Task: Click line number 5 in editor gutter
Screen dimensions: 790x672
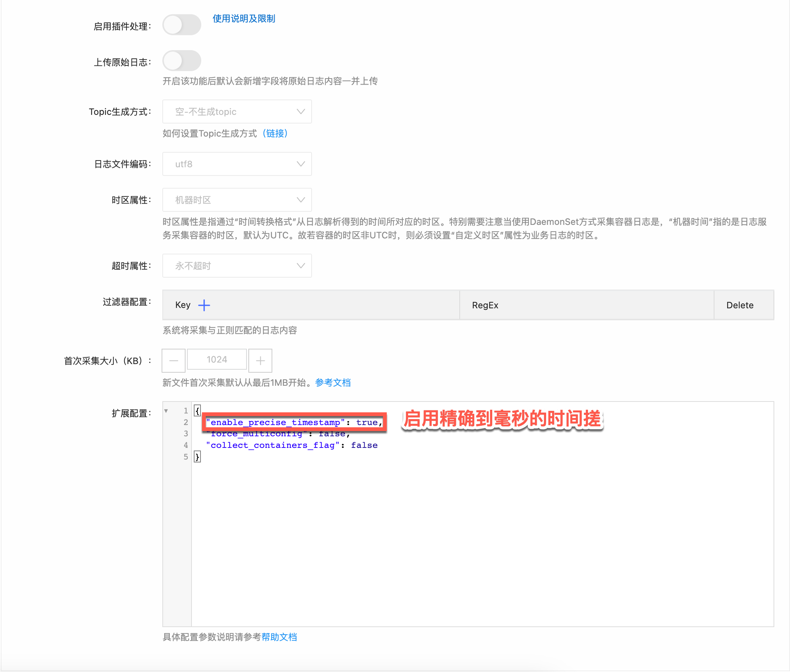Action: pyautogui.click(x=186, y=457)
